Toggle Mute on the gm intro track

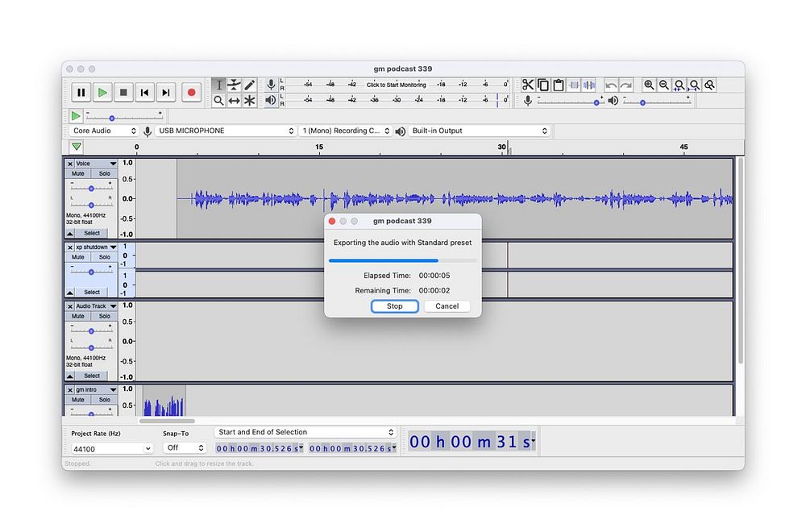[78, 400]
